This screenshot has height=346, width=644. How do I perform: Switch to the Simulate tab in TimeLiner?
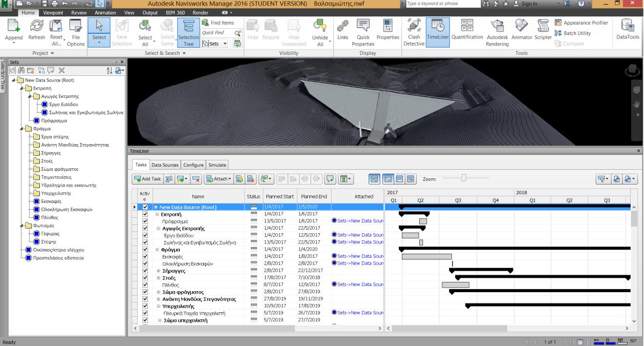coord(218,165)
